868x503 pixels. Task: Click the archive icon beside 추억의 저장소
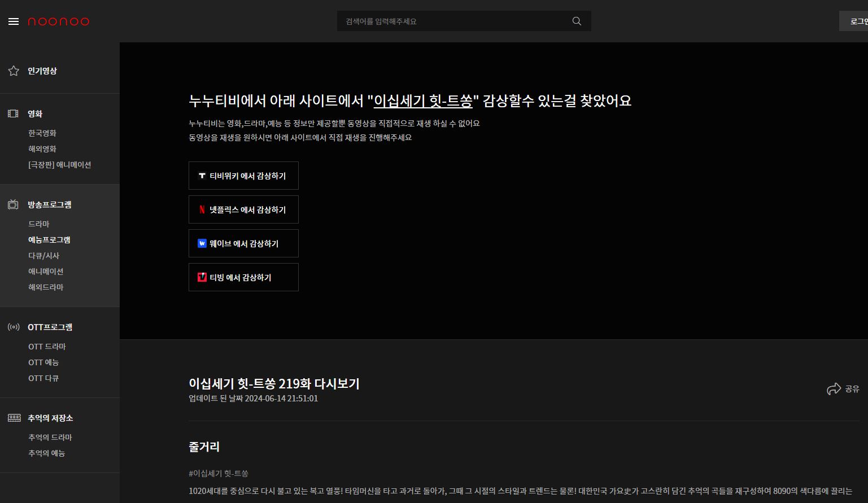tap(14, 418)
